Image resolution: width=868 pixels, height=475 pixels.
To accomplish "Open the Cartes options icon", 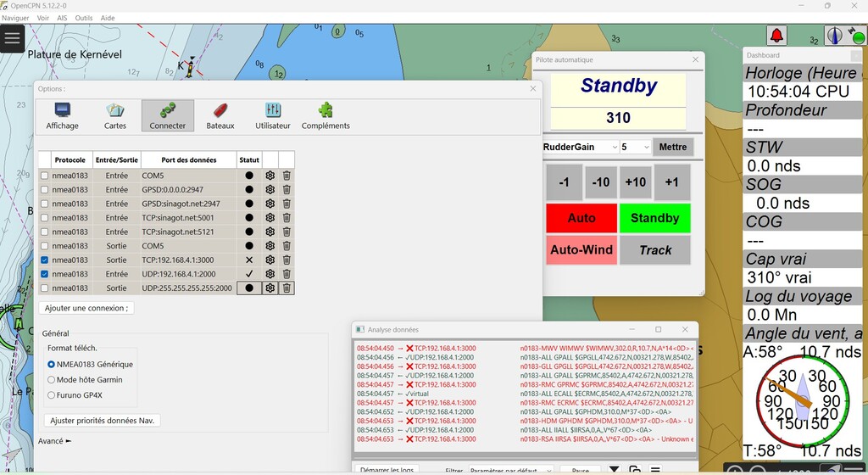I will tap(115, 115).
